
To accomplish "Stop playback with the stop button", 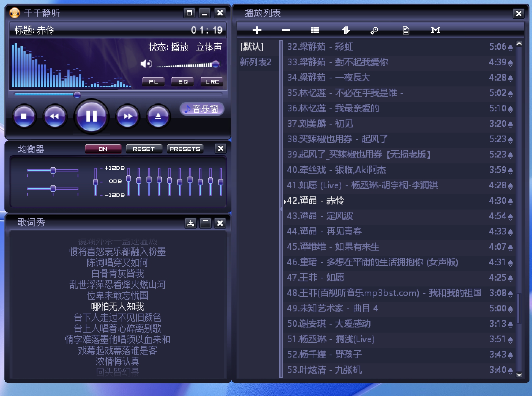I will [24, 116].
